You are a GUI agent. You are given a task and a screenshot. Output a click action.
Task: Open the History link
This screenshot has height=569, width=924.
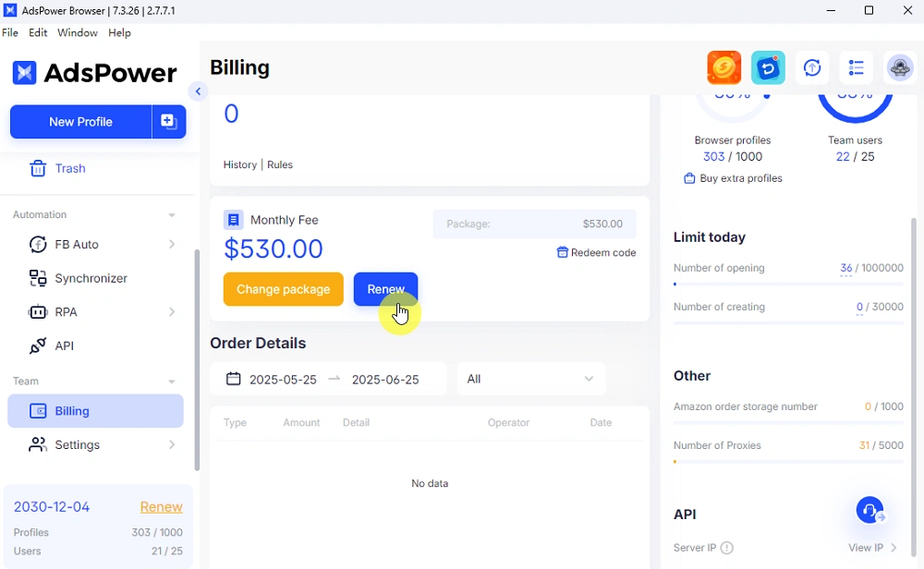(x=240, y=165)
